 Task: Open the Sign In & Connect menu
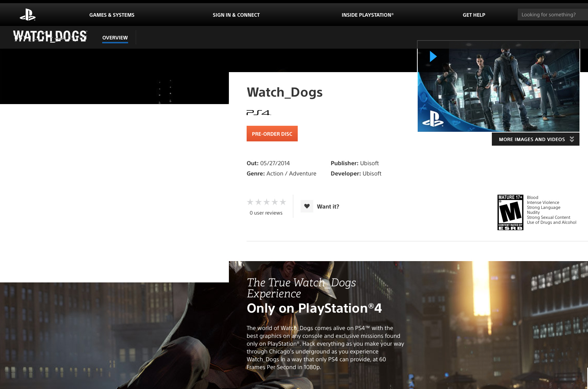coord(236,15)
